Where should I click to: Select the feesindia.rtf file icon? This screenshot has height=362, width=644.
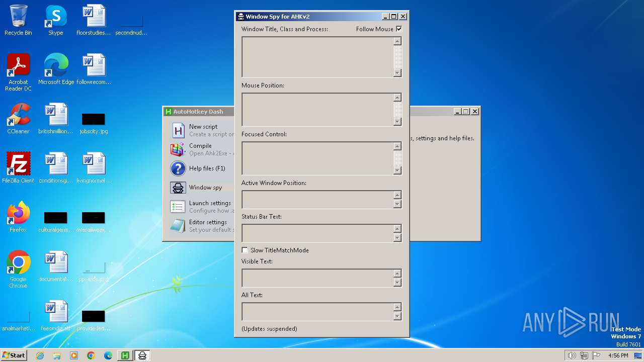coord(56,316)
